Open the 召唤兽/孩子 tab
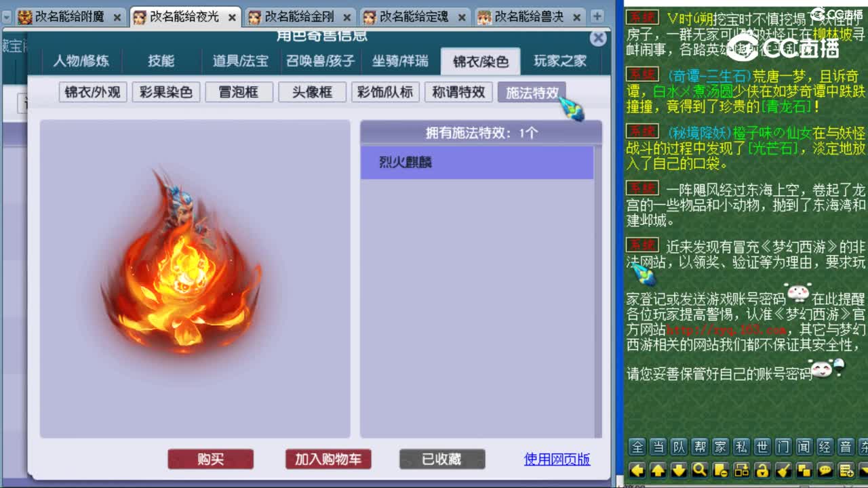The width and height of the screenshot is (868, 488). [321, 61]
